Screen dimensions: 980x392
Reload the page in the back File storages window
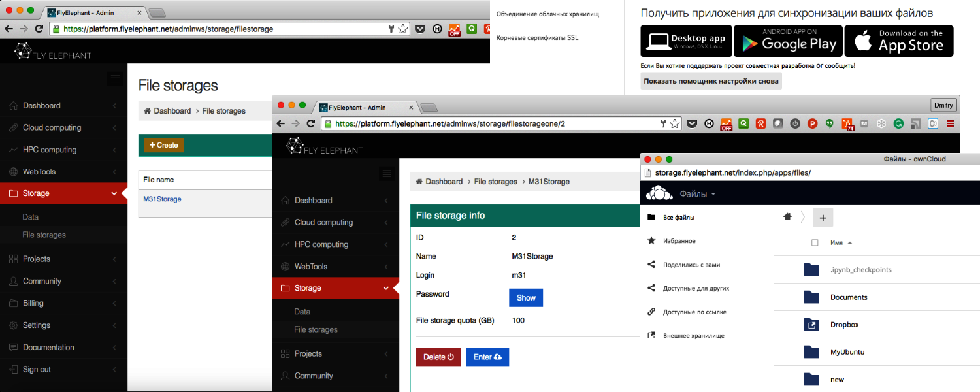(x=39, y=29)
